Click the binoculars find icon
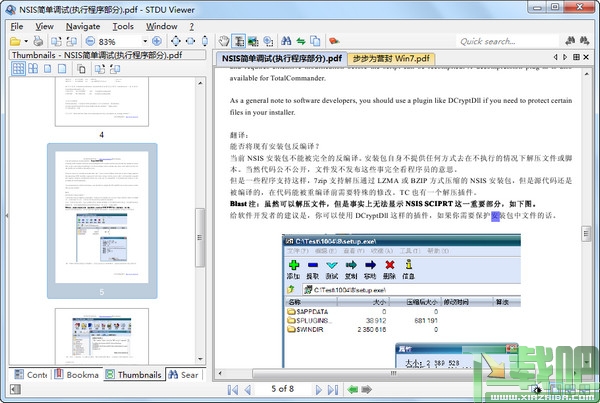The image size is (600, 403). pos(286,41)
